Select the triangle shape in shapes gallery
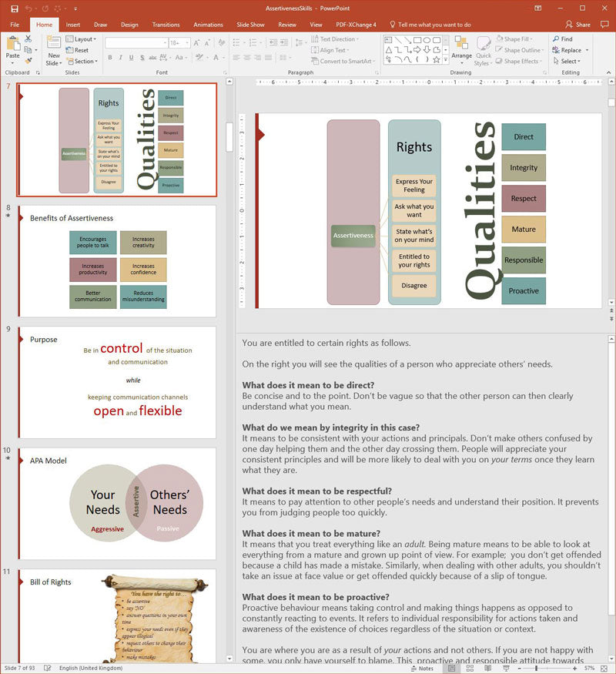This screenshot has height=674, width=616. pos(389,50)
